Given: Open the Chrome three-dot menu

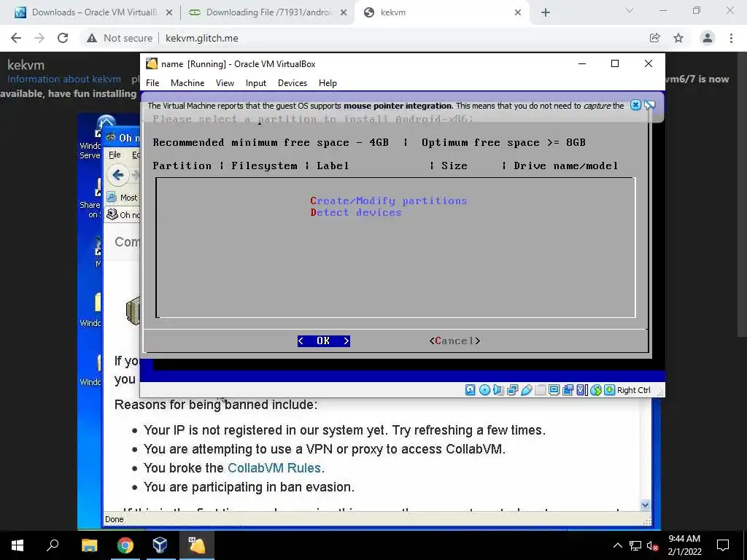Looking at the screenshot, I should click(731, 38).
